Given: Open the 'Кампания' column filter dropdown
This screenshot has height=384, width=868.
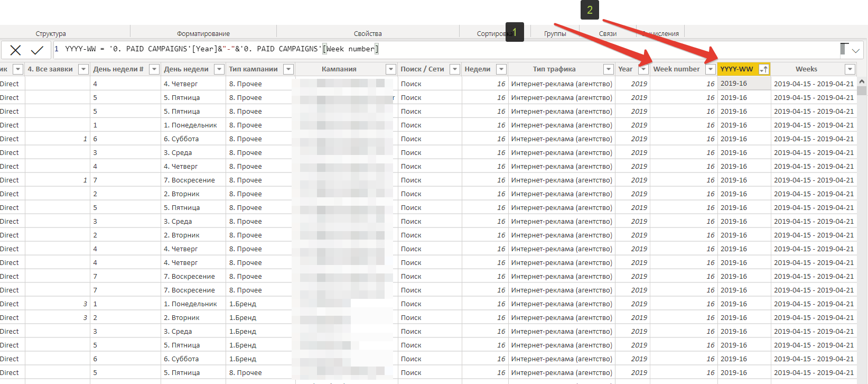Looking at the screenshot, I should (x=391, y=69).
